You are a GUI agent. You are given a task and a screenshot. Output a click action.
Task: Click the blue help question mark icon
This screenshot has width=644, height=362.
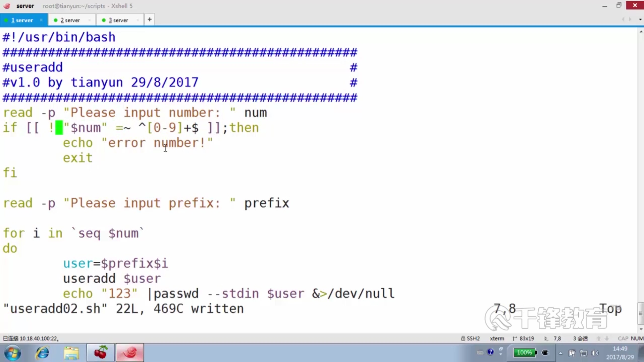490,352
